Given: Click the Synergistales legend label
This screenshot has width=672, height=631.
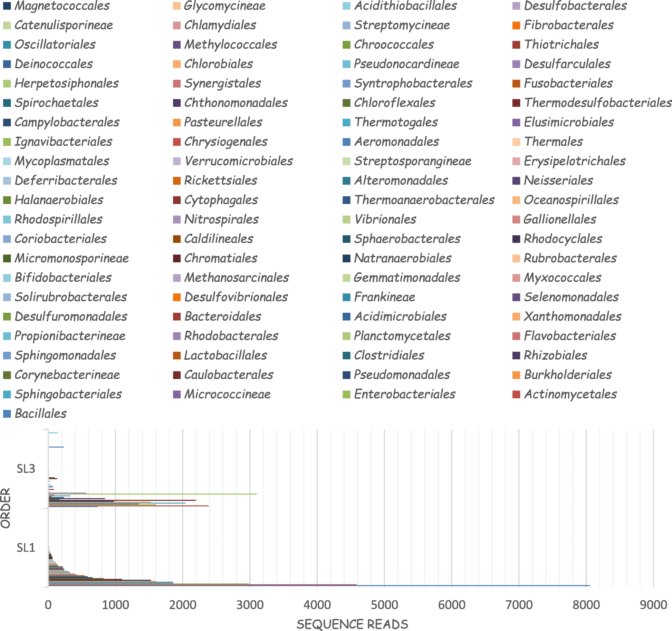Looking at the screenshot, I should coord(222,84).
